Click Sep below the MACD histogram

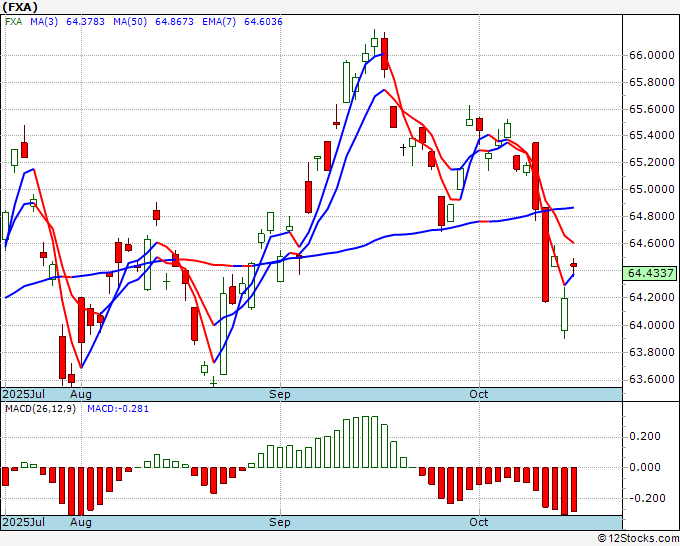coord(279,522)
